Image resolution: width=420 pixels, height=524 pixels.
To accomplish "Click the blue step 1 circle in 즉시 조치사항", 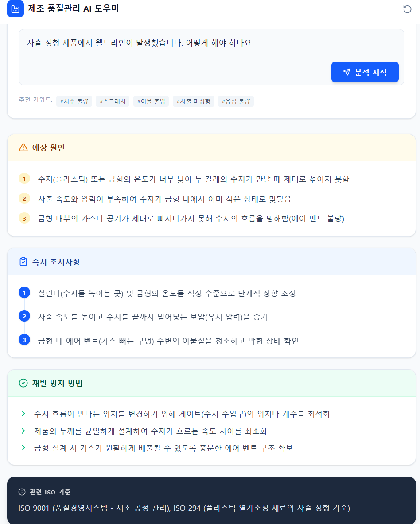I will tap(24, 293).
